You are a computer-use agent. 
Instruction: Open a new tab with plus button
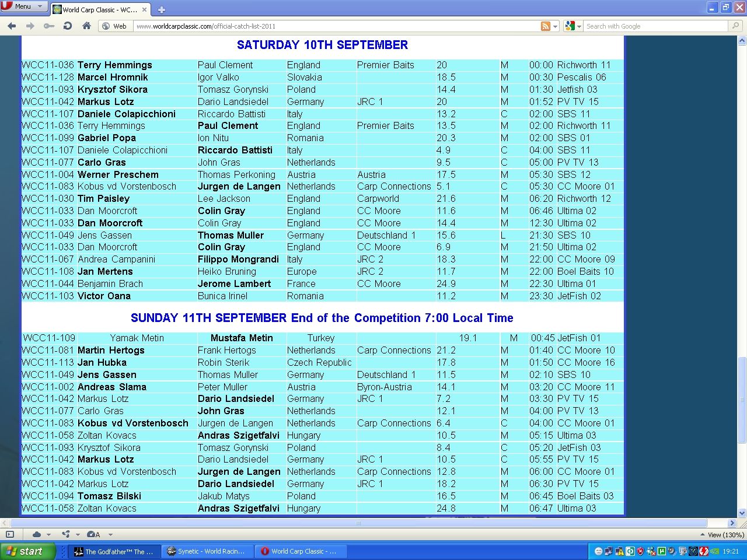(x=162, y=9)
